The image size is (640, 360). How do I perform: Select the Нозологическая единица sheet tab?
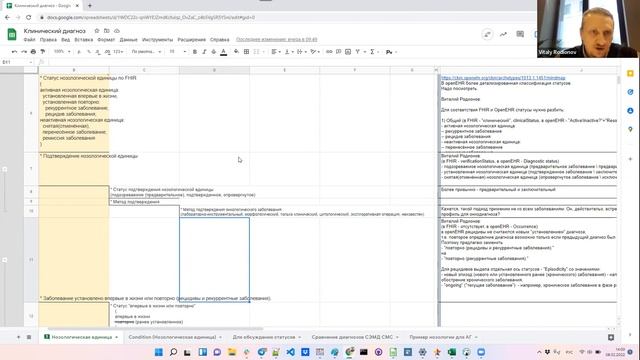[82, 337]
